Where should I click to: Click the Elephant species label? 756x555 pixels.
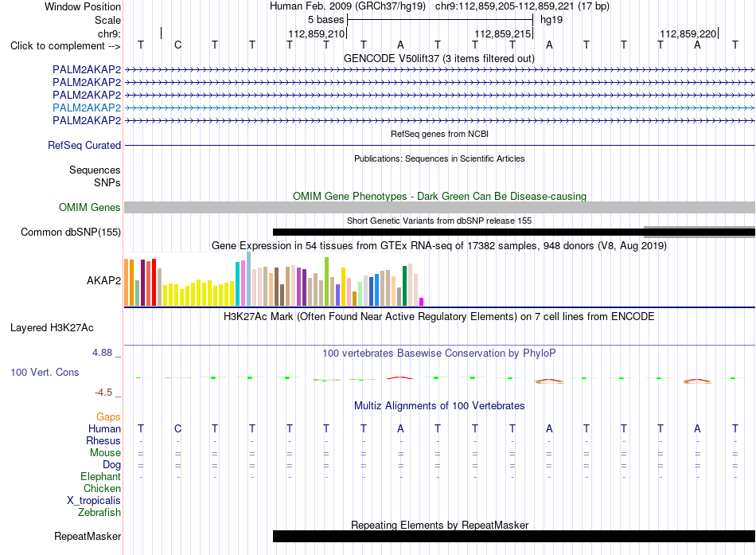(x=100, y=477)
